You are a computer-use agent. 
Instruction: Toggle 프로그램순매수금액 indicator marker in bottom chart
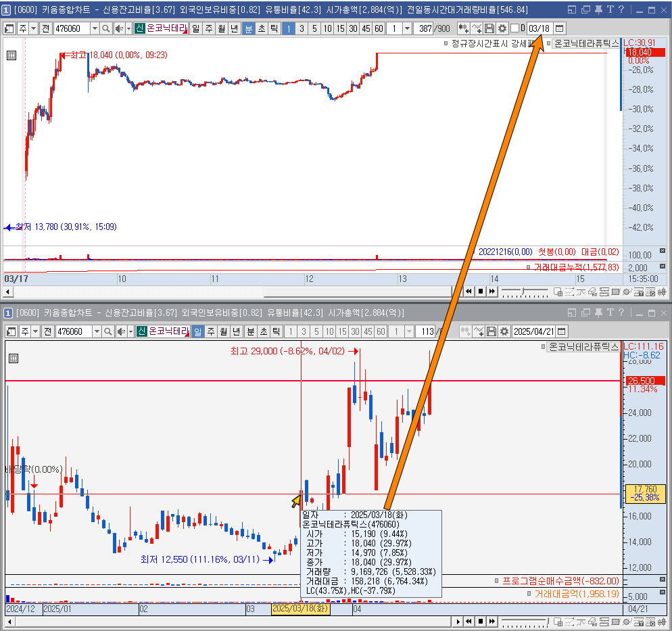497,580
